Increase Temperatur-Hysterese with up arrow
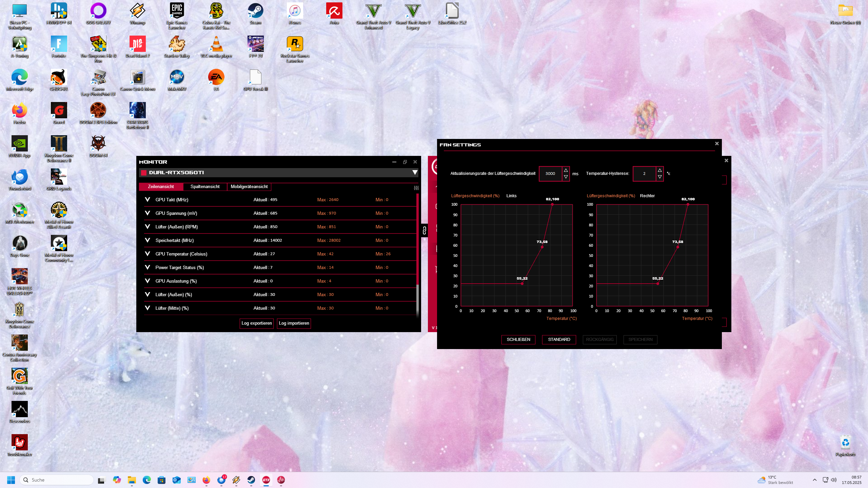868x488 pixels. point(659,170)
